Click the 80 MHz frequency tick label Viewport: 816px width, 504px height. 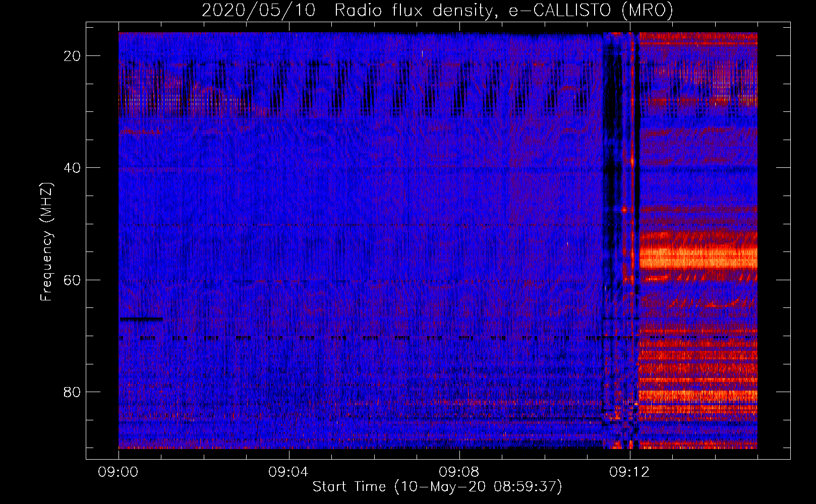pos(72,392)
